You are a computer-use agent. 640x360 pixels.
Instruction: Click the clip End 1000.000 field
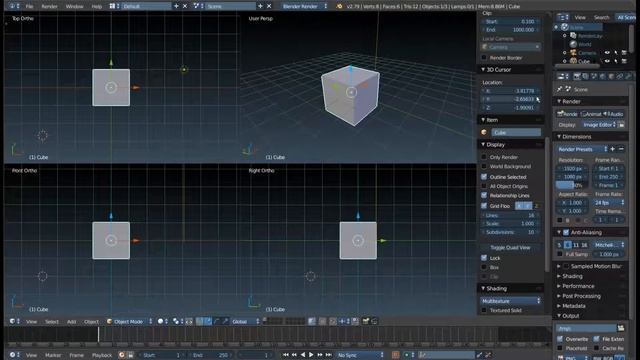click(510, 30)
